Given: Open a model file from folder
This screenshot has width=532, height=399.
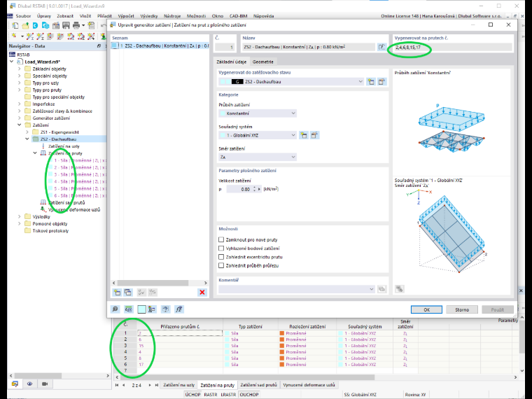Looking at the screenshot, I should 25,25.
